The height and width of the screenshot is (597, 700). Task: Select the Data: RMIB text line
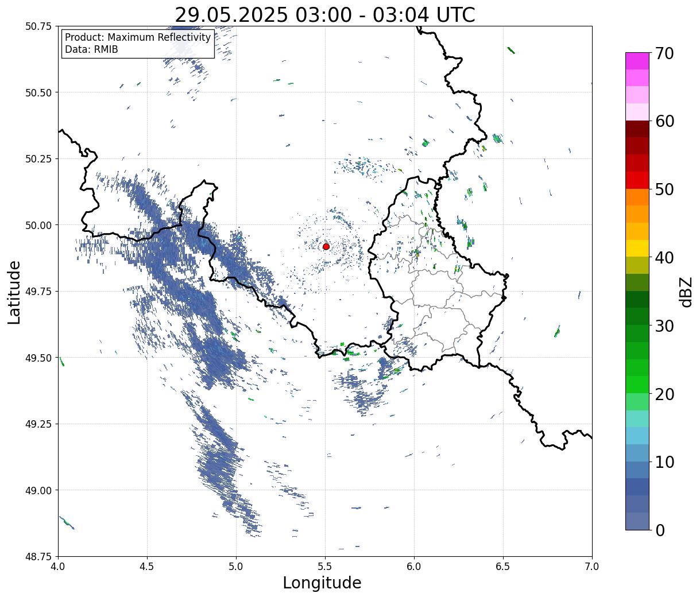point(91,49)
